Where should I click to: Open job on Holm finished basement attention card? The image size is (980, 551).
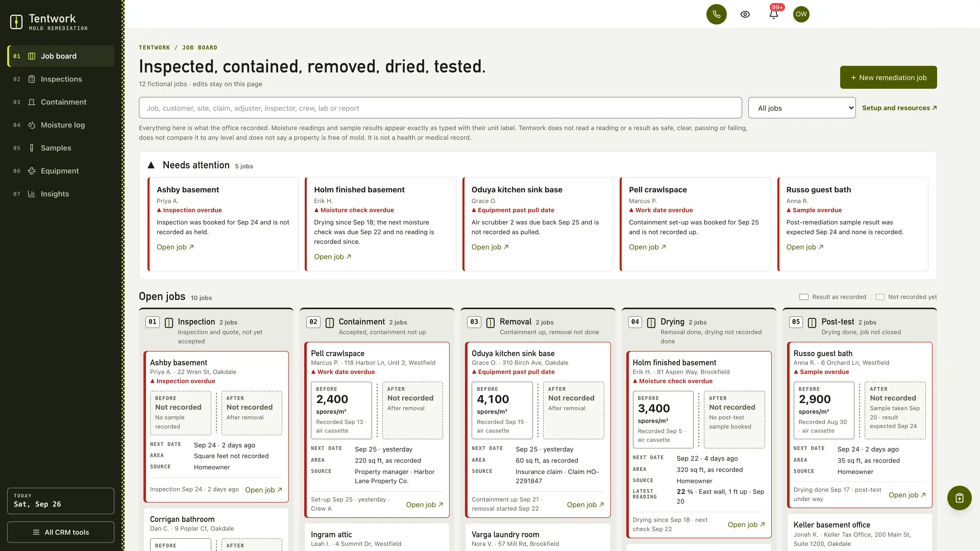pos(333,257)
